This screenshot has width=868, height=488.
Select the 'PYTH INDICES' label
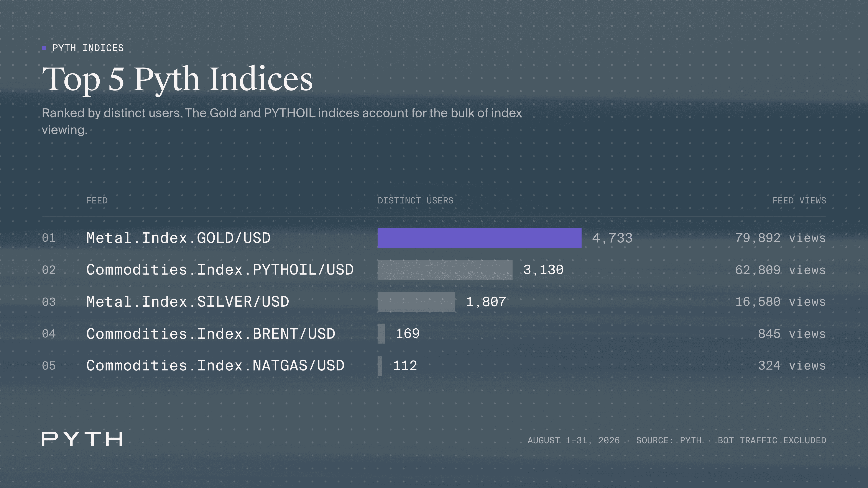coord(88,48)
